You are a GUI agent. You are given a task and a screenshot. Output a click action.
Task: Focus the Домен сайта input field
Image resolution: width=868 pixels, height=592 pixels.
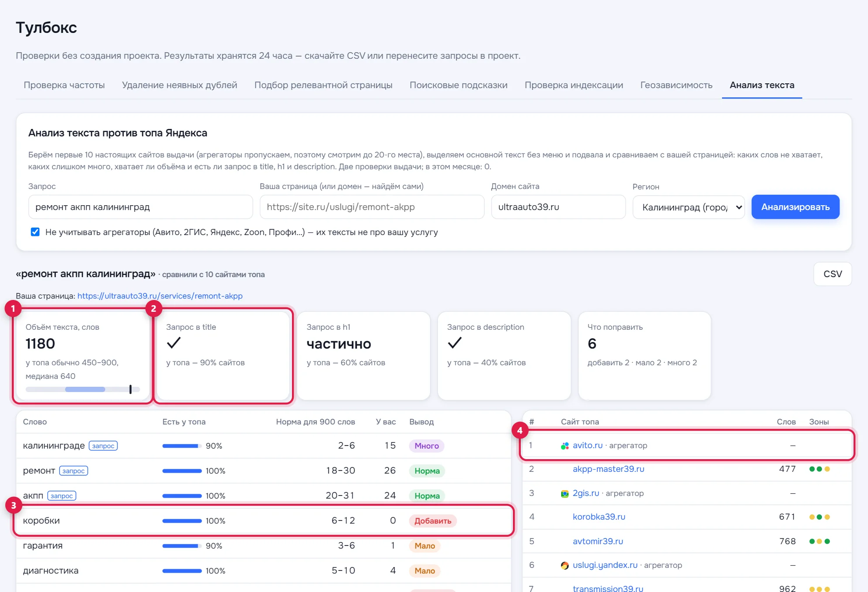pos(558,207)
